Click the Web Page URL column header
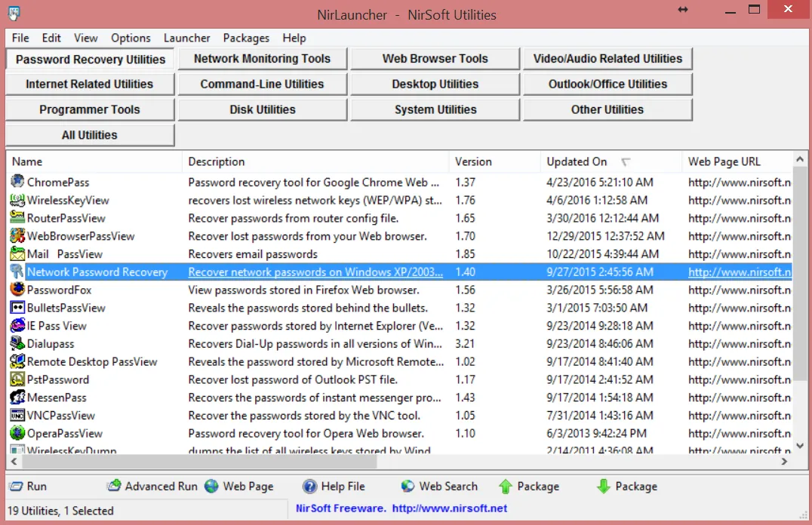The width and height of the screenshot is (812, 525). [x=737, y=161]
